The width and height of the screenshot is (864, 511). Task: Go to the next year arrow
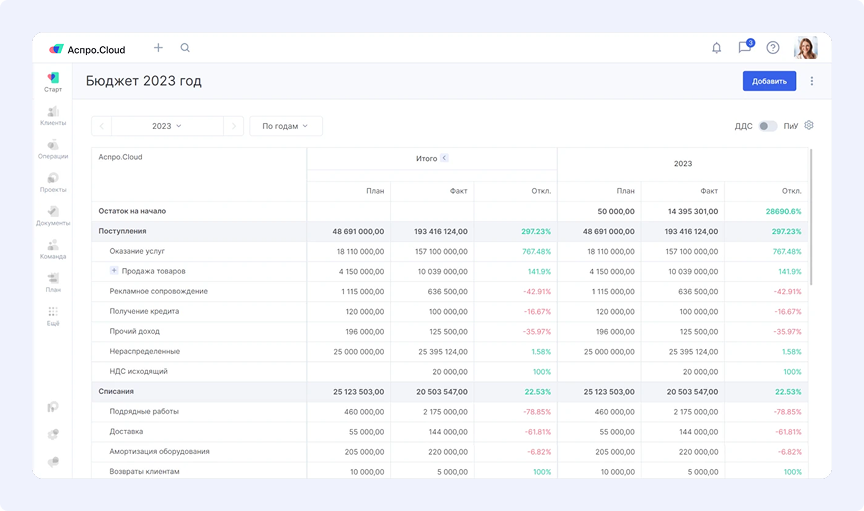[233, 126]
